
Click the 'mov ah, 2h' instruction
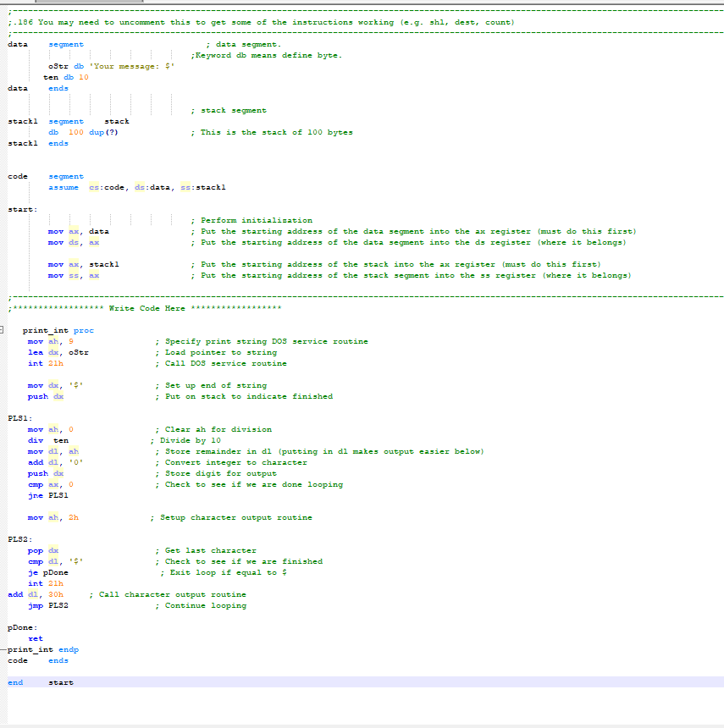[53, 518]
